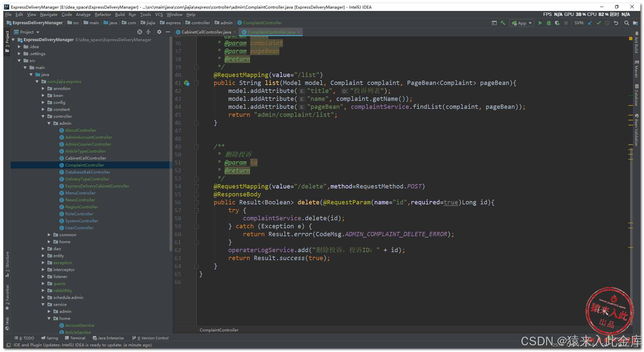Start debugging with the bug icon
Viewport: 644px width, 352px height.
pos(549,23)
